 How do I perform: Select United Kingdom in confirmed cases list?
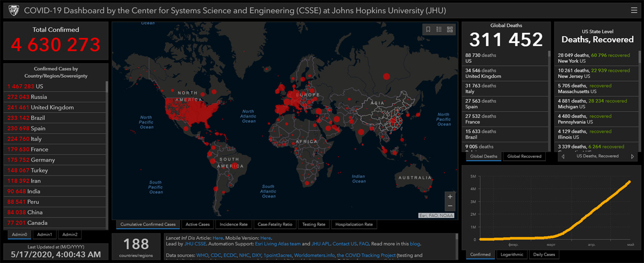pyautogui.click(x=55, y=107)
